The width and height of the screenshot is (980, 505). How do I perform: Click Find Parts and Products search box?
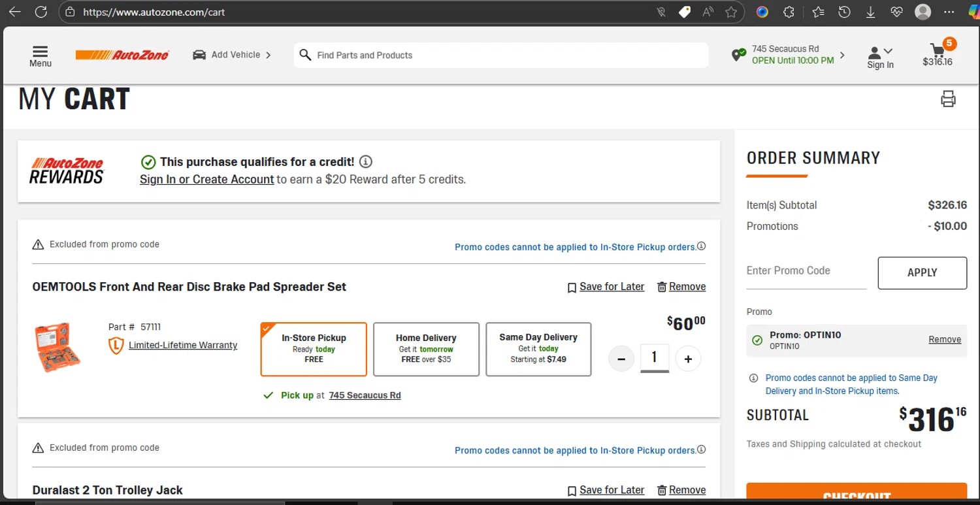tap(500, 55)
